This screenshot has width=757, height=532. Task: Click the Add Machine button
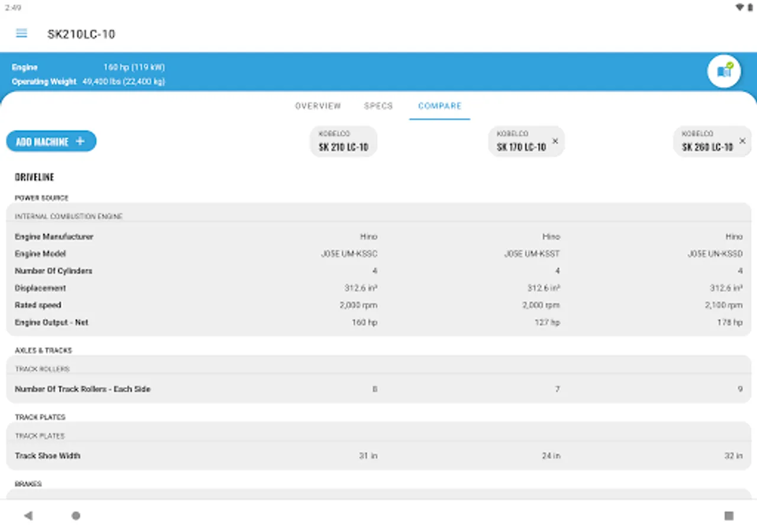(51, 141)
